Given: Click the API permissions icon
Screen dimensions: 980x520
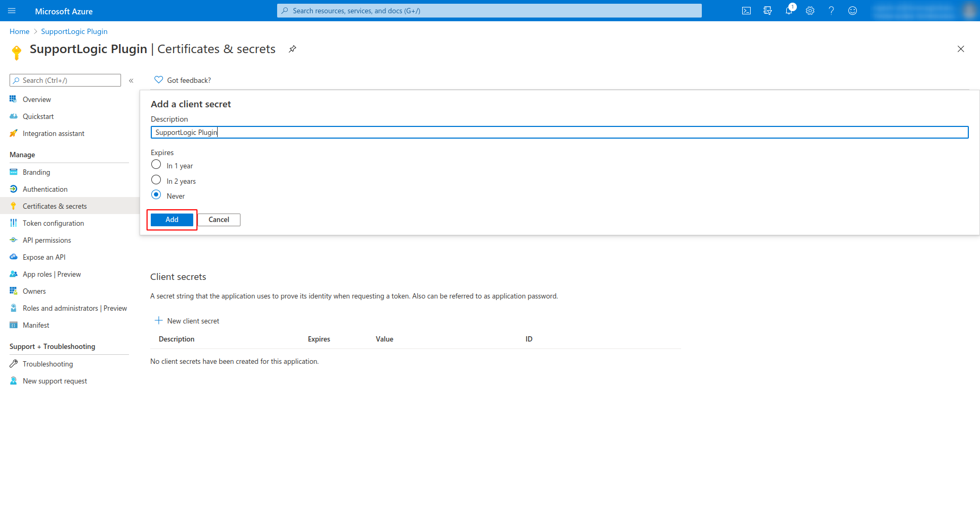Looking at the screenshot, I should click(13, 240).
